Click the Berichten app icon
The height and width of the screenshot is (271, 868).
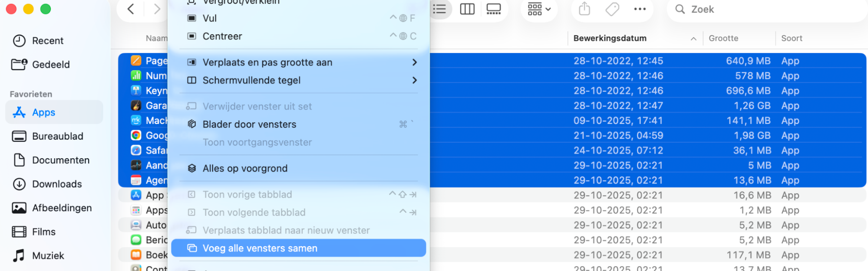coord(136,240)
